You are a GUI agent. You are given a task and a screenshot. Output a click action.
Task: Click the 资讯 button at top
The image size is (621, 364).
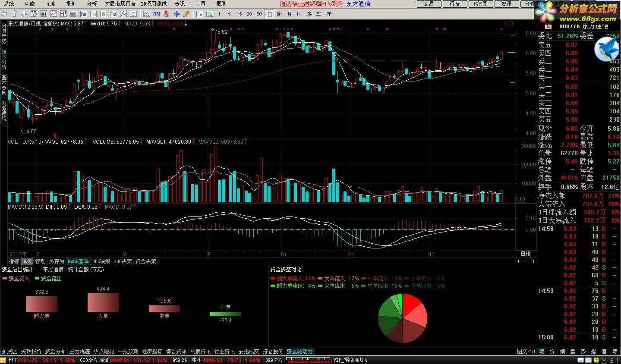(506, 4)
